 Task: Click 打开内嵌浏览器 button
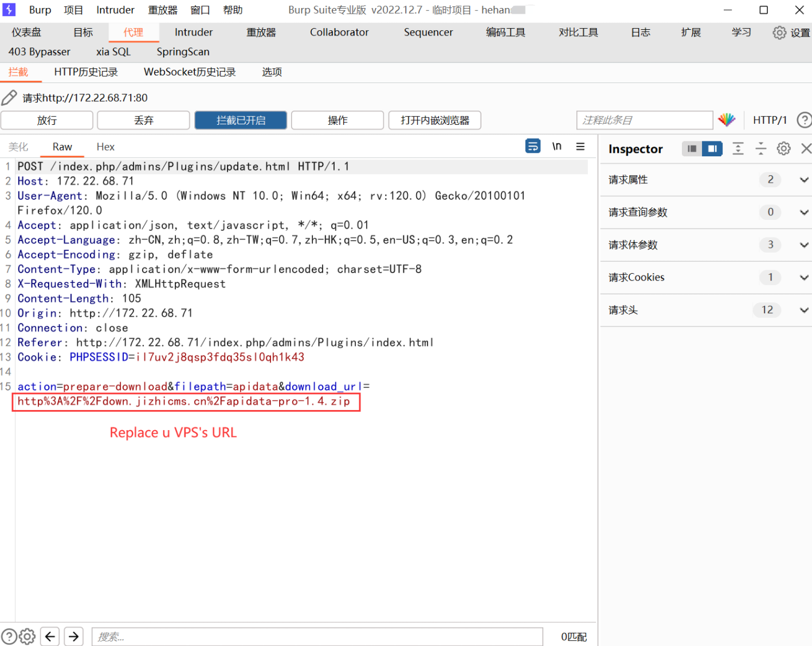point(435,120)
